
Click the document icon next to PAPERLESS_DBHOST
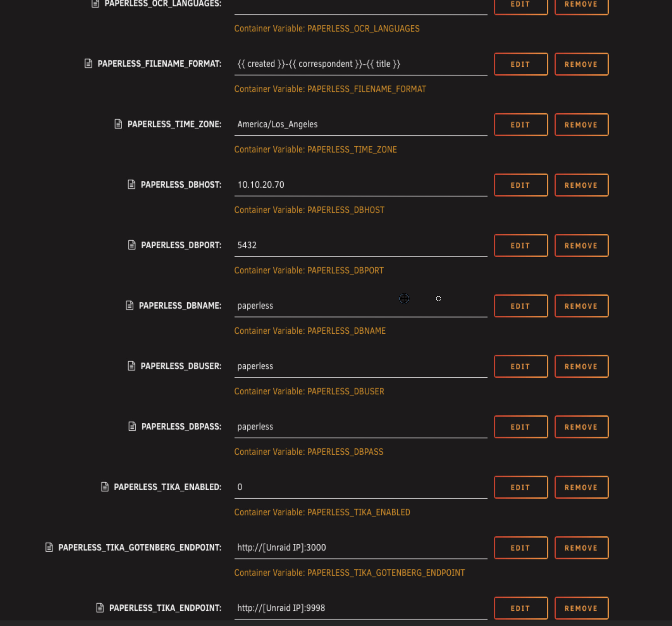click(x=132, y=185)
